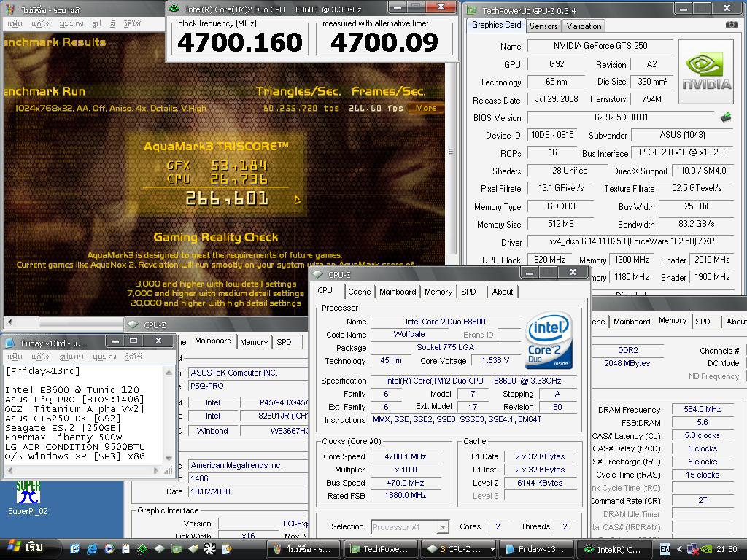This screenshot has height=560, width=747.
Task: Click the mainboard model field P5Q-PRO
Action: point(248,386)
